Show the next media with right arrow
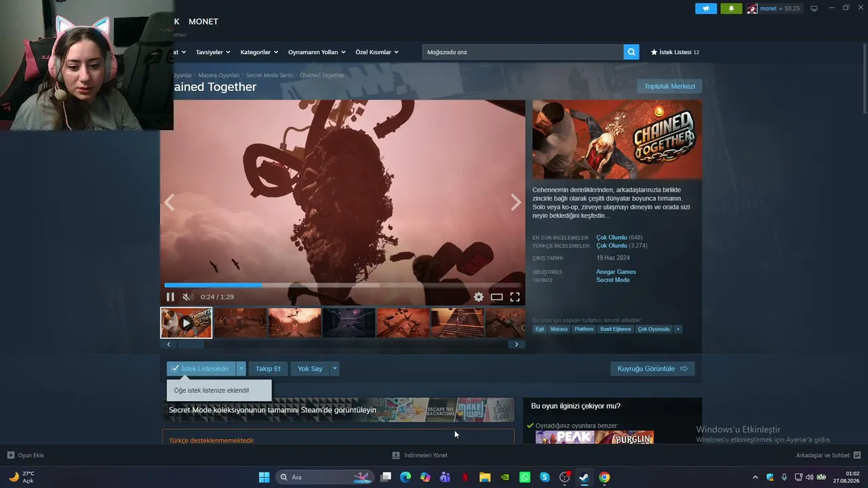This screenshot has height=488, width=868. pos(516,202)
